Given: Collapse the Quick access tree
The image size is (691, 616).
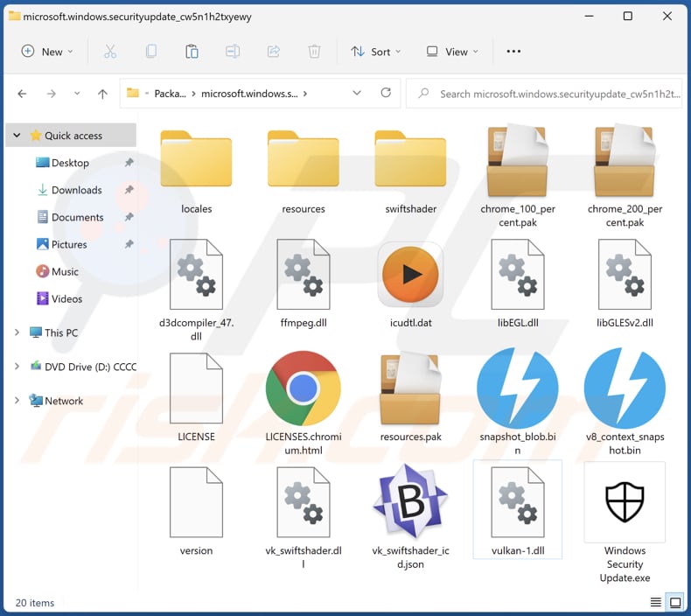Looking at the screenshot, I should 17,136.
